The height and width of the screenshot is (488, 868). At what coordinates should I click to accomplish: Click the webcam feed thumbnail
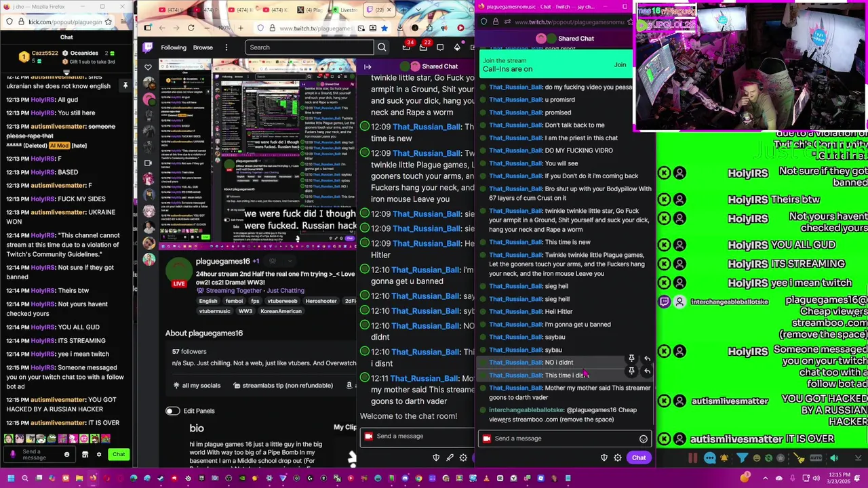[750, 66]
